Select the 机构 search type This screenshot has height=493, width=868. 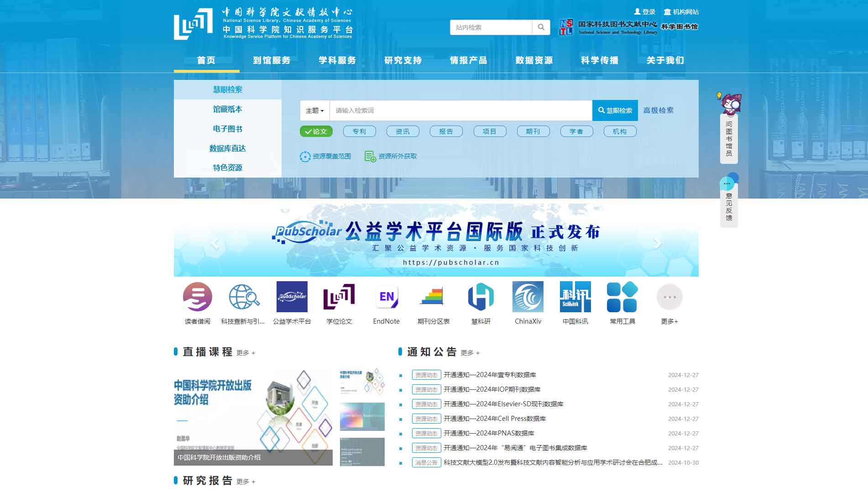click(620, 131)
